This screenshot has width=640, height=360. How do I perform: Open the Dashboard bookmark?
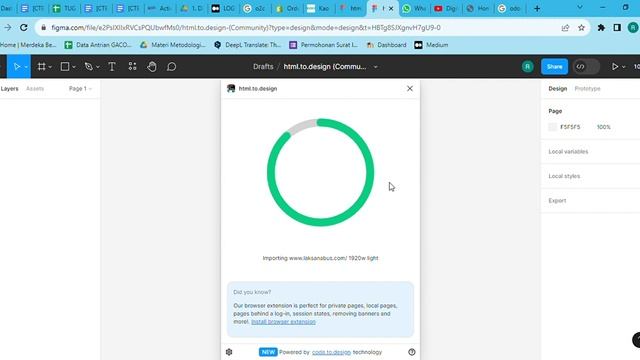[386, 45]
